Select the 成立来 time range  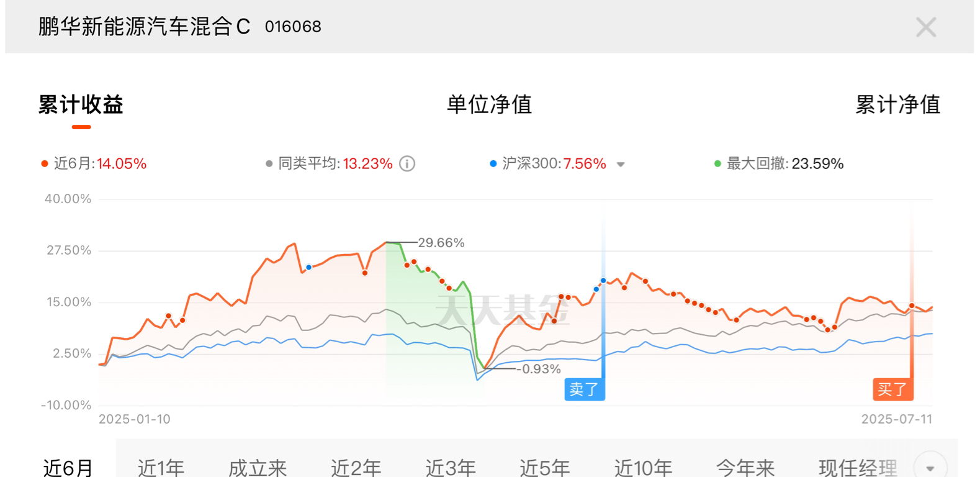(x=258, y=467)
